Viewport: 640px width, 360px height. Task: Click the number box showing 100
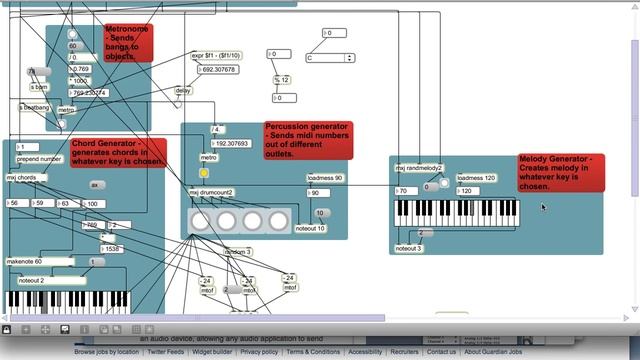pos(94,204)
